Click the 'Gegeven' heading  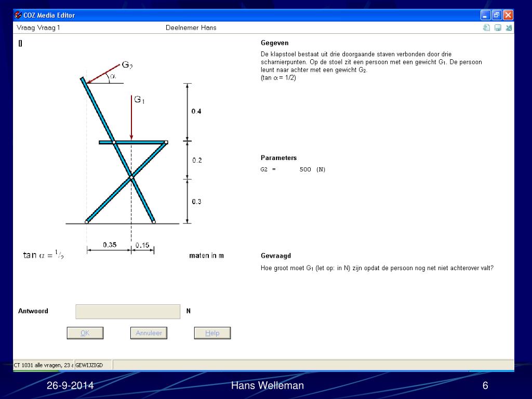(x=274, y=43)
